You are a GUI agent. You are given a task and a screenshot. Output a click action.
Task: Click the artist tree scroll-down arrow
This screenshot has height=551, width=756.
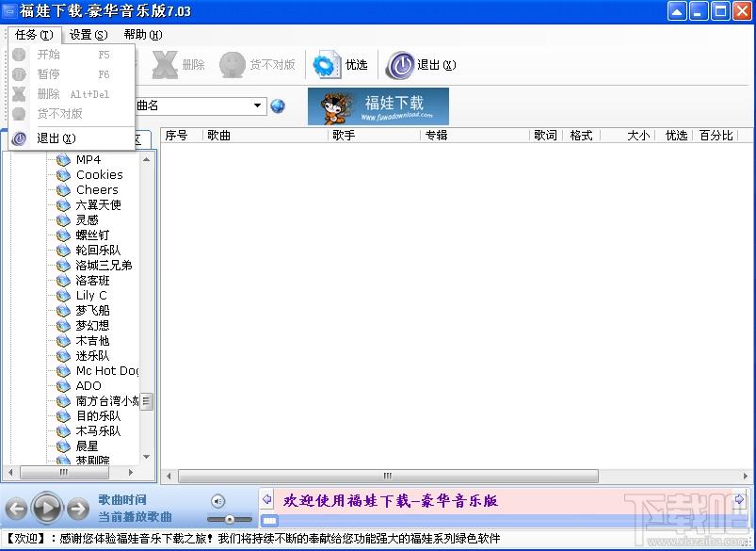[147, 457]
